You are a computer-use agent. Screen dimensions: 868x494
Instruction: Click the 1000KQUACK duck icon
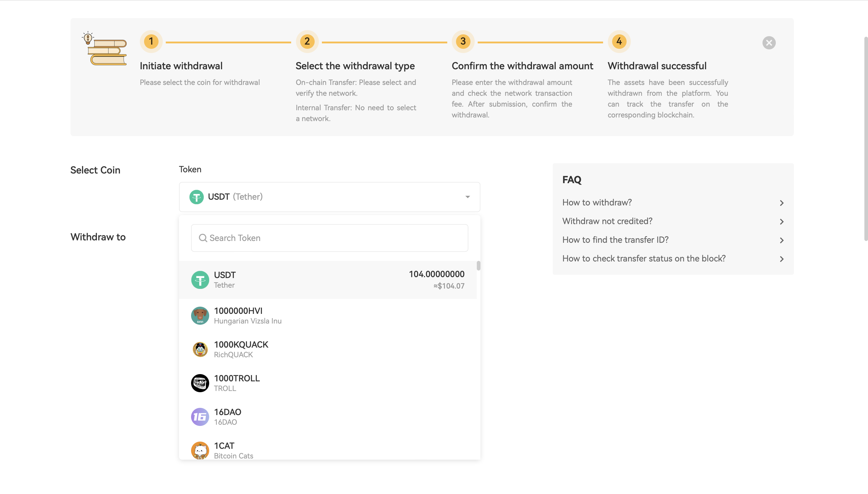pyautogui.click(x=200, y=349)
